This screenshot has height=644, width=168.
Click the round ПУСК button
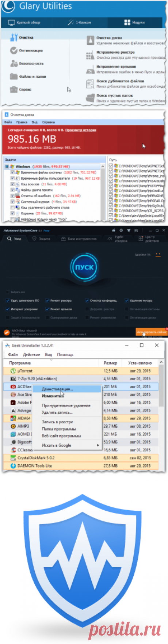[x=84, y=267]
